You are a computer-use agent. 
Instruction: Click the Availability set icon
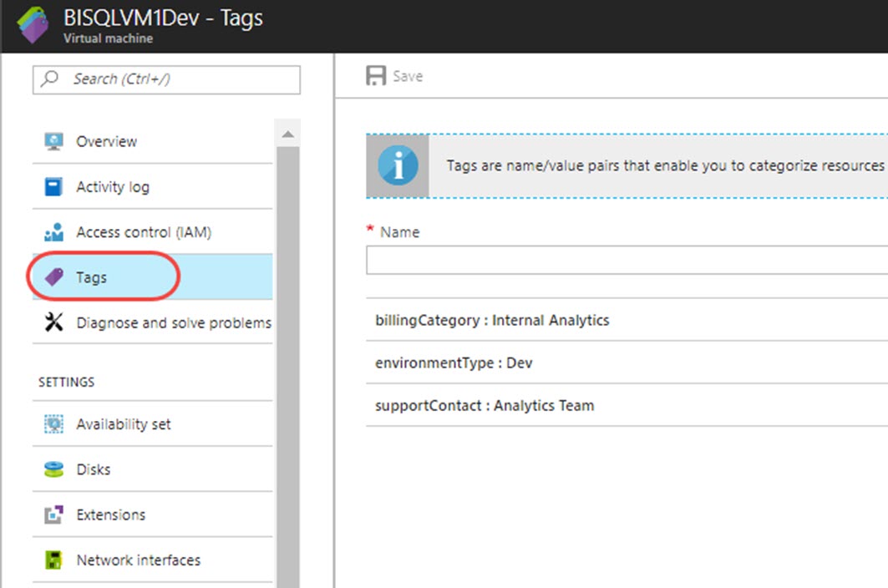(x=53, y=423)
